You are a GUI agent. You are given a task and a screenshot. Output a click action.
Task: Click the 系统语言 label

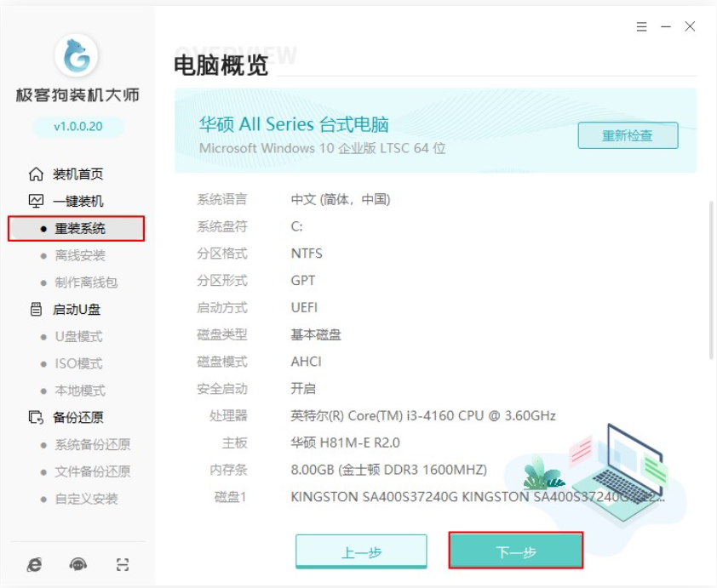pos(222,200)
